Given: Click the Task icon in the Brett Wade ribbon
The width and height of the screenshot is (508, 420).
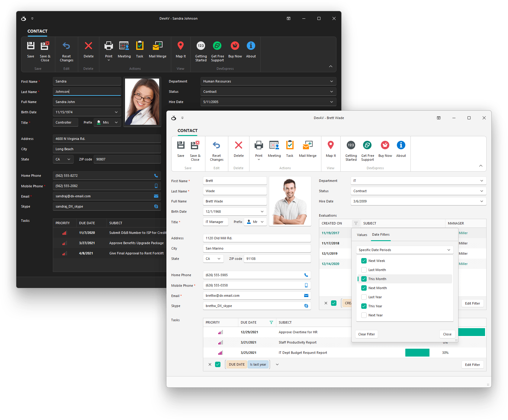Looking at the screenshot, I should (290, 146).
